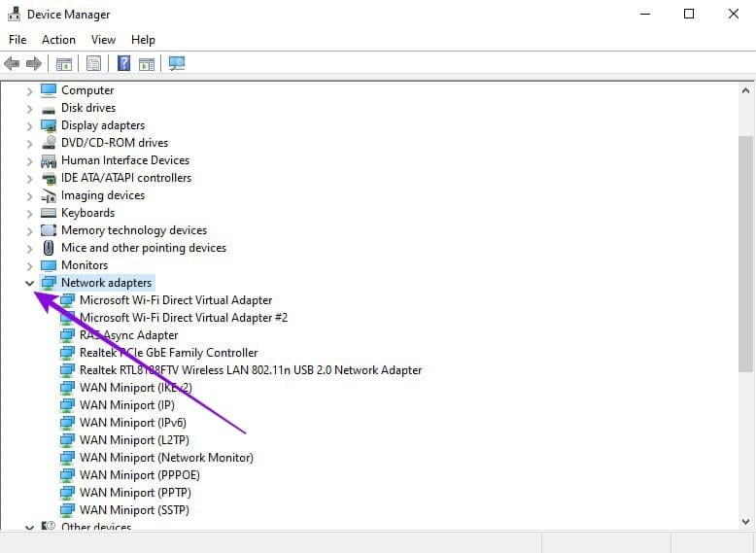
Task: Click the Network adapters category icon
Action: tap(49, 283)
